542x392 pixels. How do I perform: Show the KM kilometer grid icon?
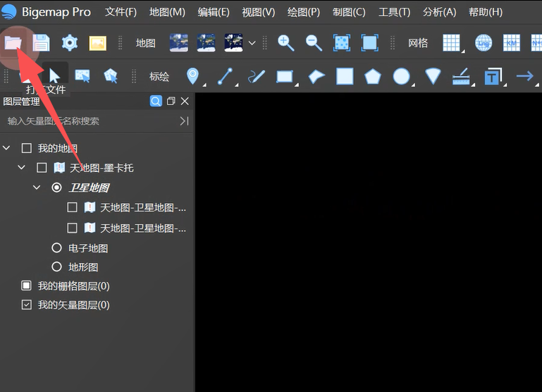(512, 43)
